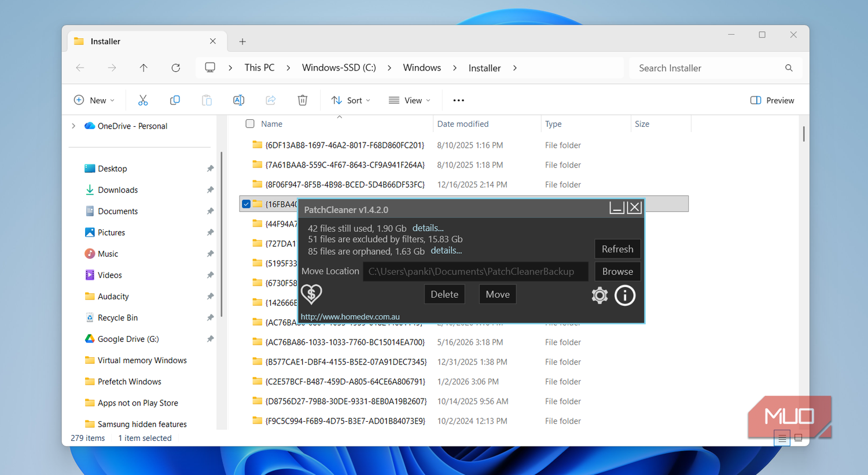Open the See more three-dots menu
The width and height of the screenshot is (868, 475).
458,100
